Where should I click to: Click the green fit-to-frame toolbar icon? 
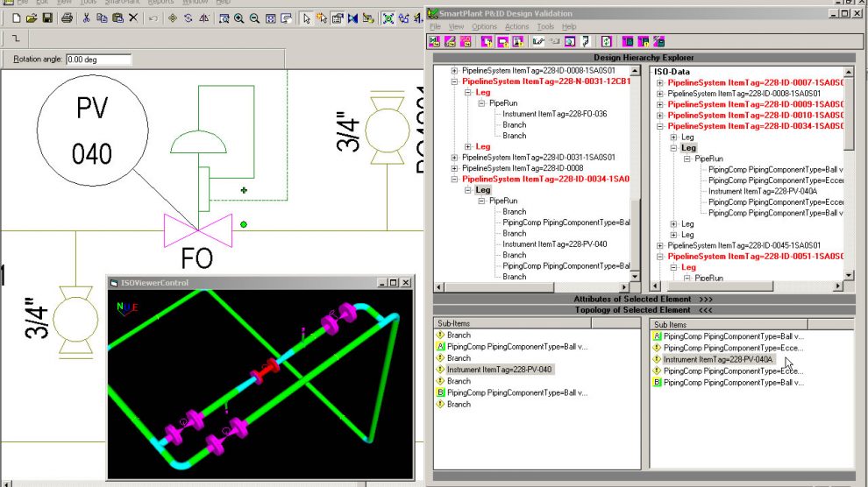pos(388,18)
